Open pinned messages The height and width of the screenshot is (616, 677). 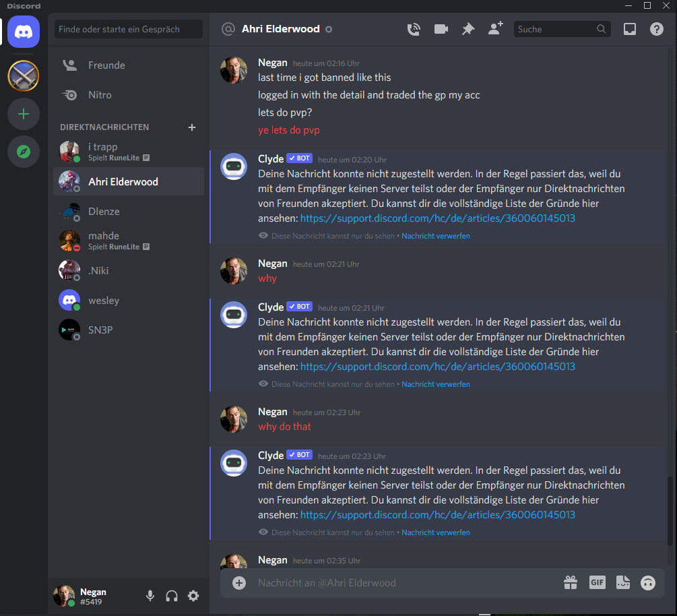pos(468,29)
